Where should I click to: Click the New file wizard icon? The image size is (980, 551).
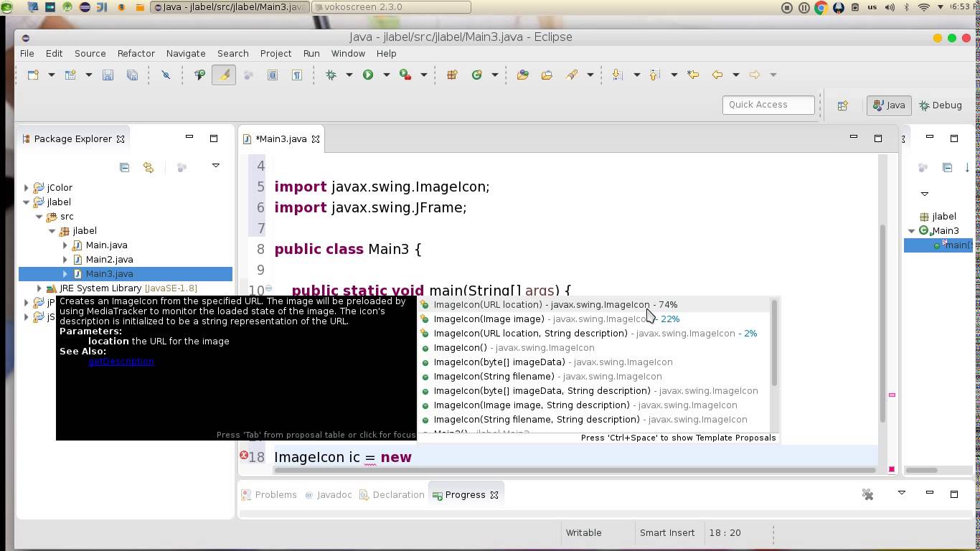coord(33,75)
